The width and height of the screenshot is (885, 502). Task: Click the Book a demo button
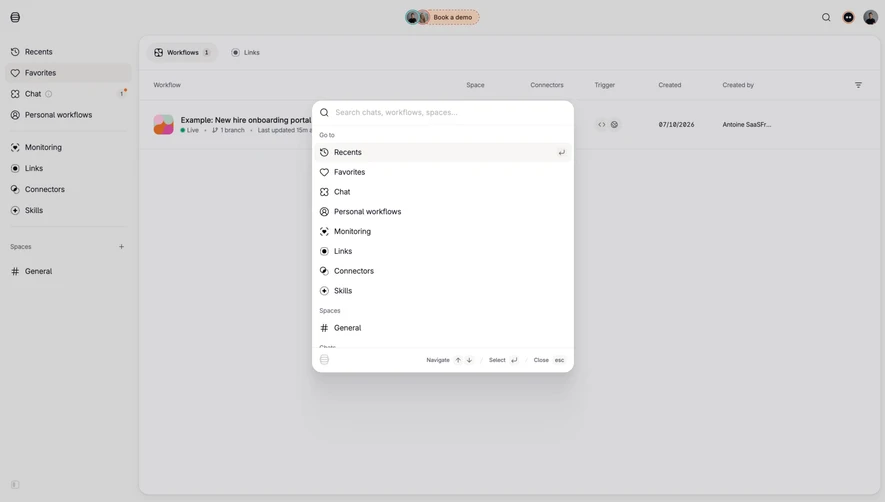452,18
